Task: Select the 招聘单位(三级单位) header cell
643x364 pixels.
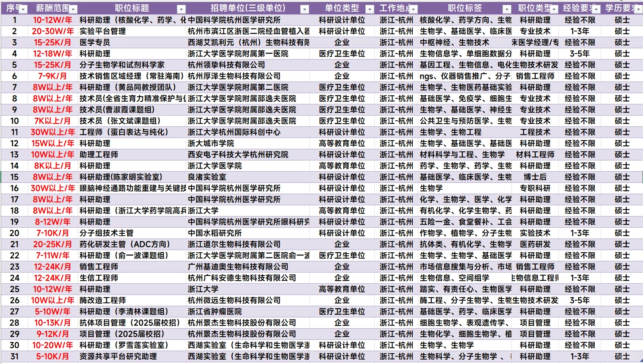Action: click(x=248, y=8)
